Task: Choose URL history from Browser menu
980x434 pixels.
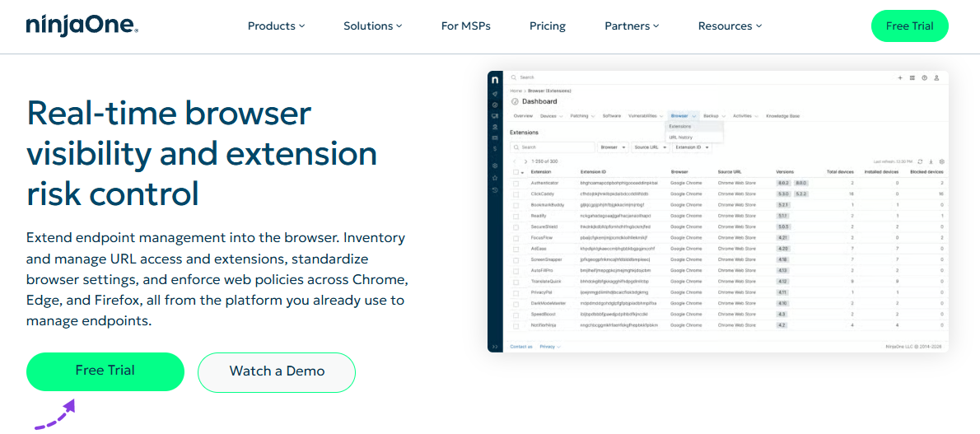Action: [693, 137]
